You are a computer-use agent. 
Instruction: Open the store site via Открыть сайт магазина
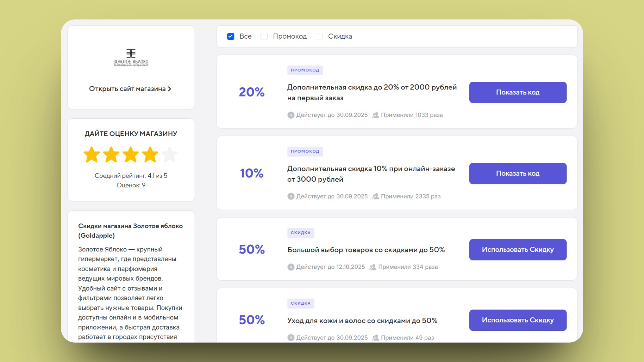pos(130,89)
